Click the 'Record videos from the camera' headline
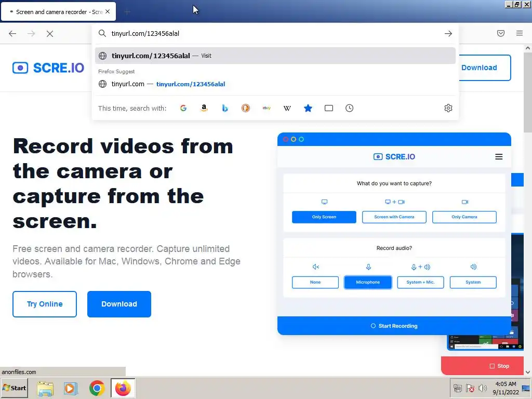 123,183
